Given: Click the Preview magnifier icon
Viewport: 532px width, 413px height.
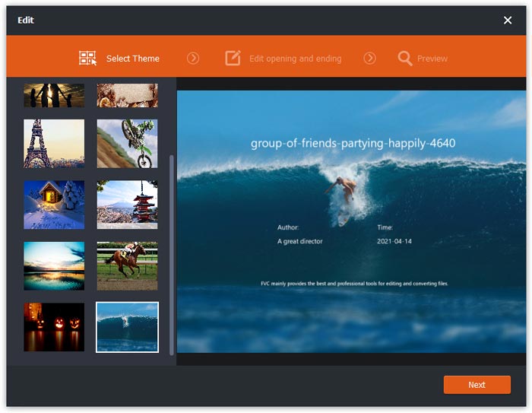Looking at the screenshot, I should tap(404, 59).
